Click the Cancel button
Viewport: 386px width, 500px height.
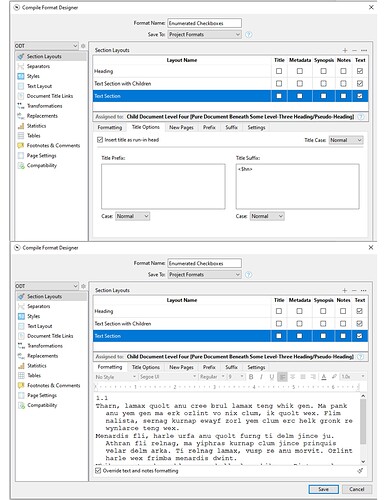point(357,489)
